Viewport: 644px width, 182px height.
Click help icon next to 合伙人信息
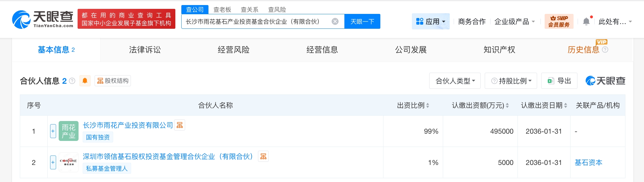pos(72,81)
